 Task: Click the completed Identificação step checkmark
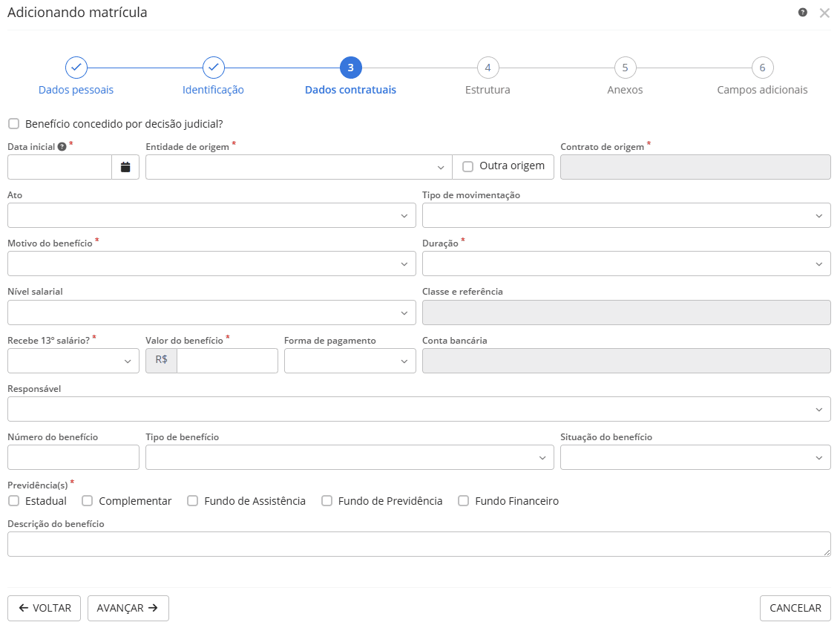click(x=214, y=68)
